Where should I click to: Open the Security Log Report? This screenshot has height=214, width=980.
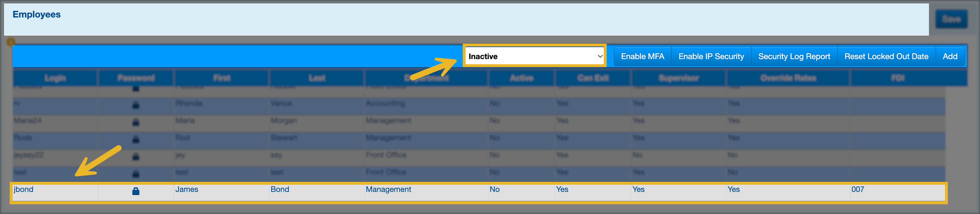click(x=794, y=56)
